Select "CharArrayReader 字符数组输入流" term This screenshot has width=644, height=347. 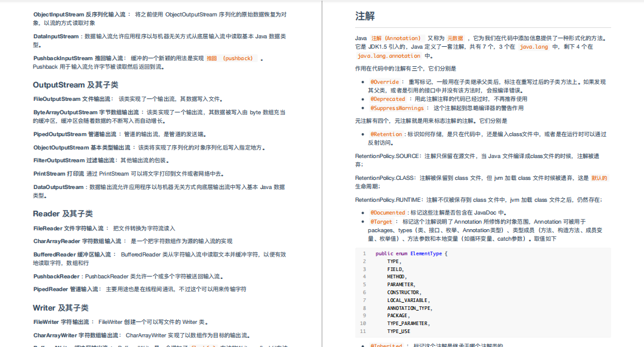(77, 241)
